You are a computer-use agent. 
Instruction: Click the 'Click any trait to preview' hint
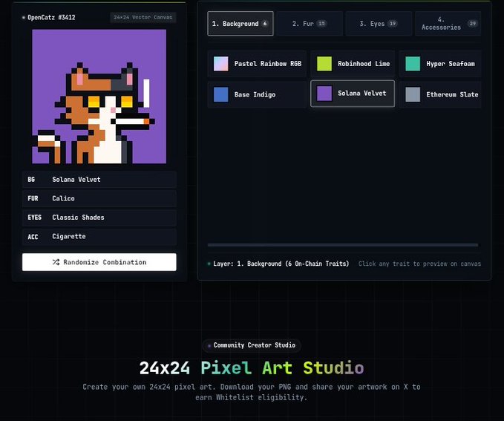[419, 264]
